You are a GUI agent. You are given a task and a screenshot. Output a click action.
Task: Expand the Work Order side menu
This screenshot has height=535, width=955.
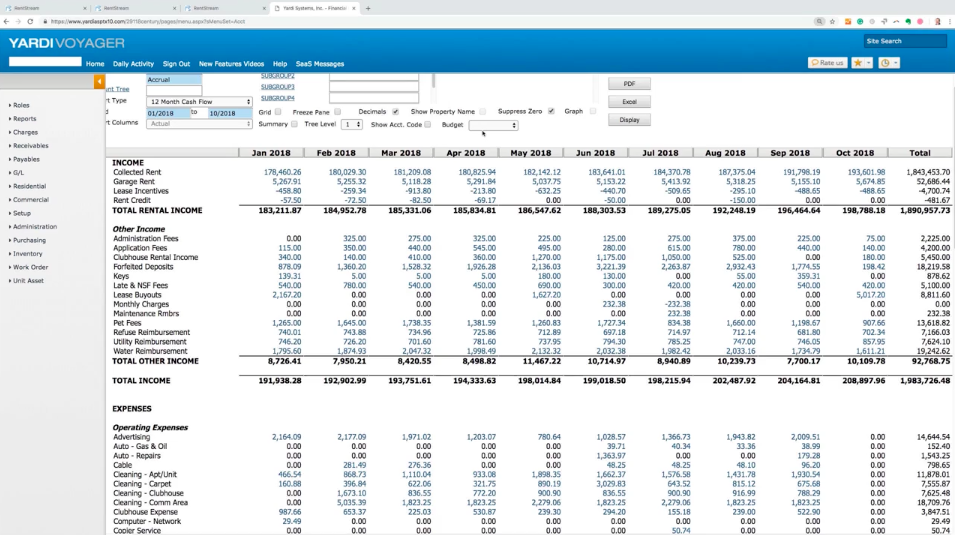point(29,267)
